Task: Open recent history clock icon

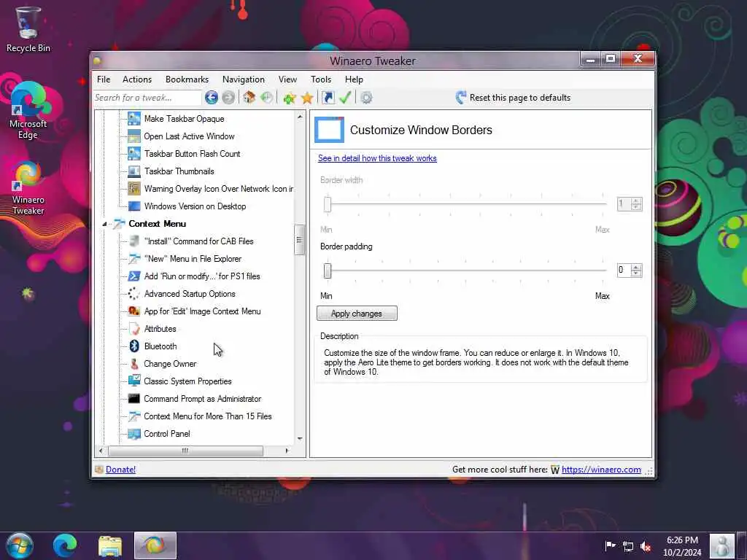Action: 267,98
